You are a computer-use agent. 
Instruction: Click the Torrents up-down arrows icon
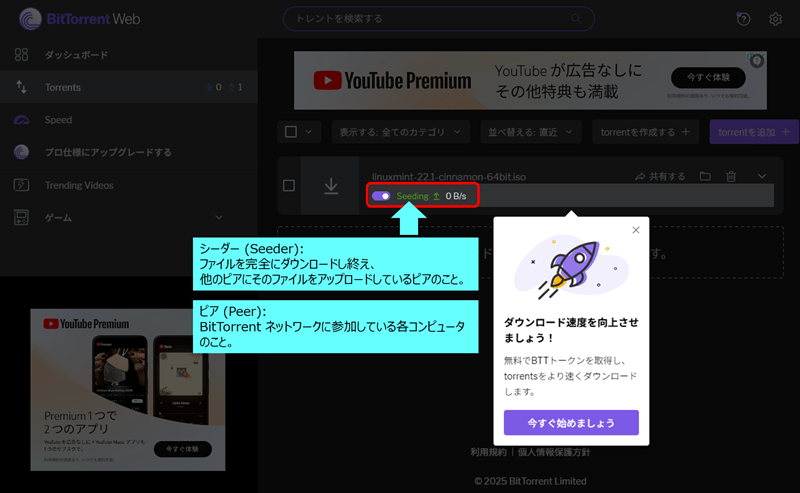[x=21, y=87]
